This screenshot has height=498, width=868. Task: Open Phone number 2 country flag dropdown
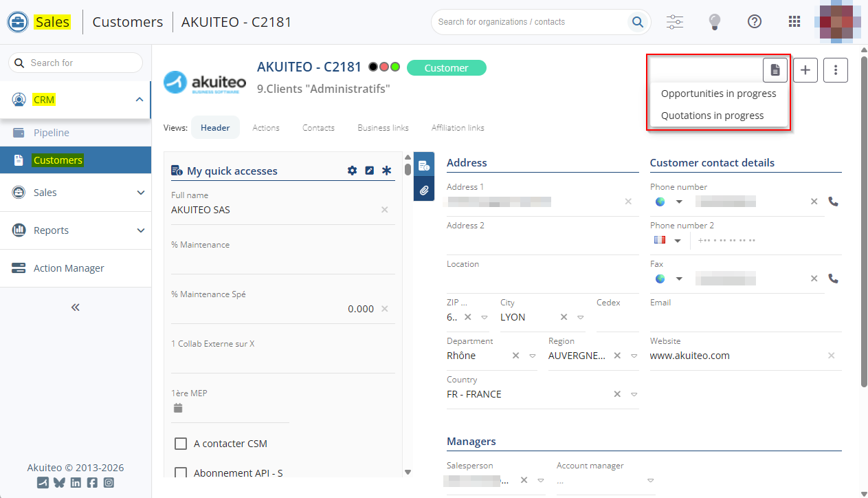669,240
